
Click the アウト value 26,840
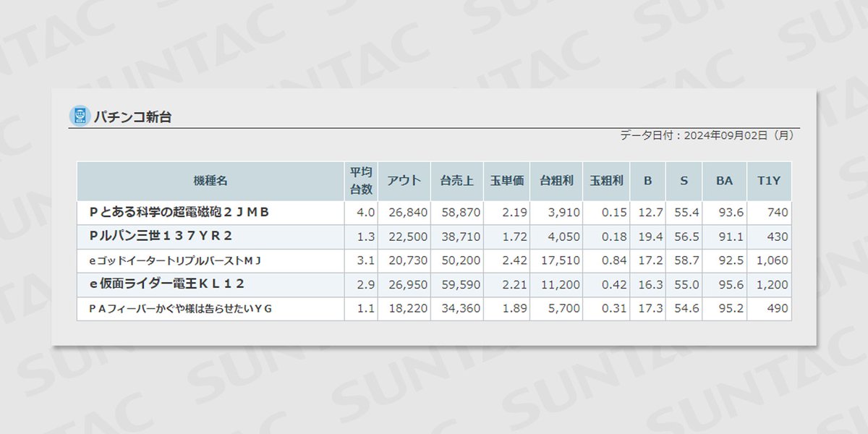[x=408, y=213]
